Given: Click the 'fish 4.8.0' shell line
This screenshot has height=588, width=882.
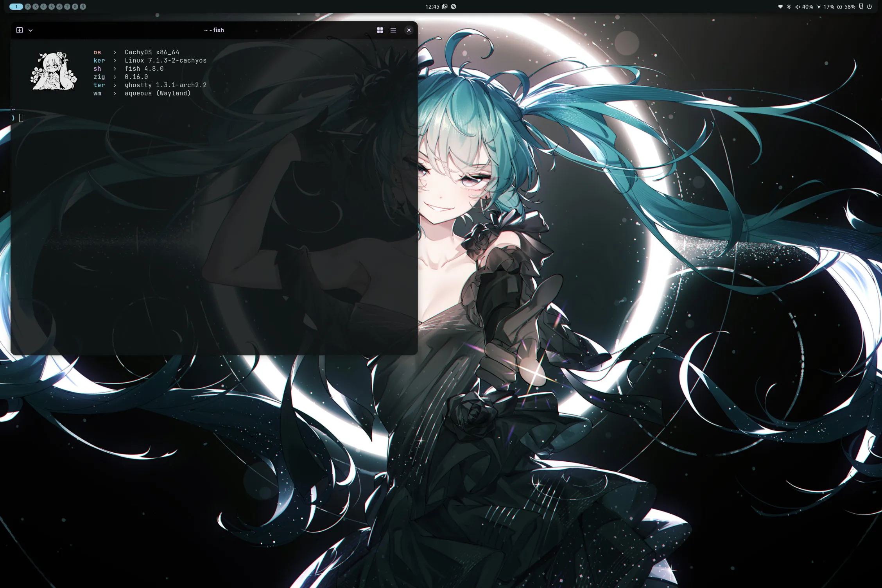Looking at the screenshot, I should pyautogui.click(x=144, y=68).
